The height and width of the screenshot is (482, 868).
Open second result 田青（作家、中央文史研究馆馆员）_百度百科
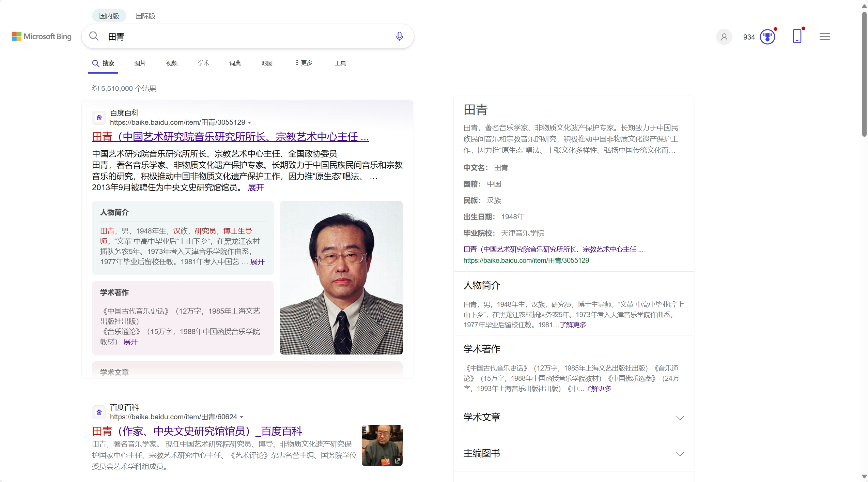pos(197,431)
